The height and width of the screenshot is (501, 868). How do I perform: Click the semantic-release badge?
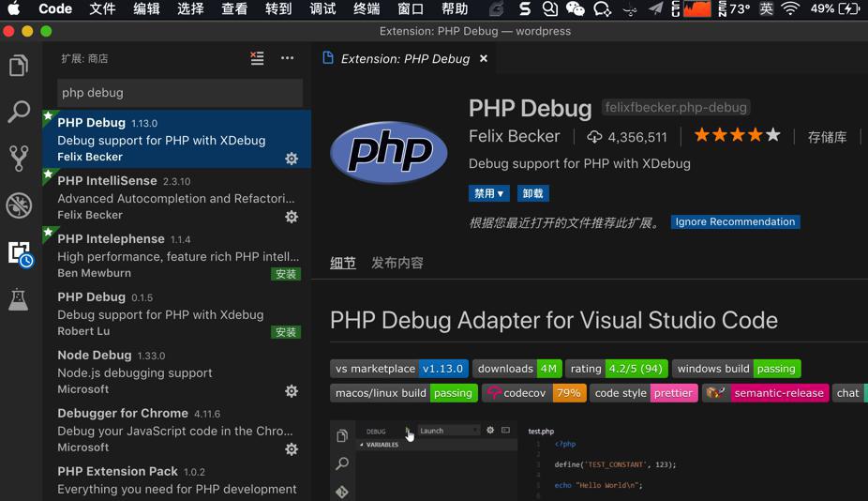[765, 393]
